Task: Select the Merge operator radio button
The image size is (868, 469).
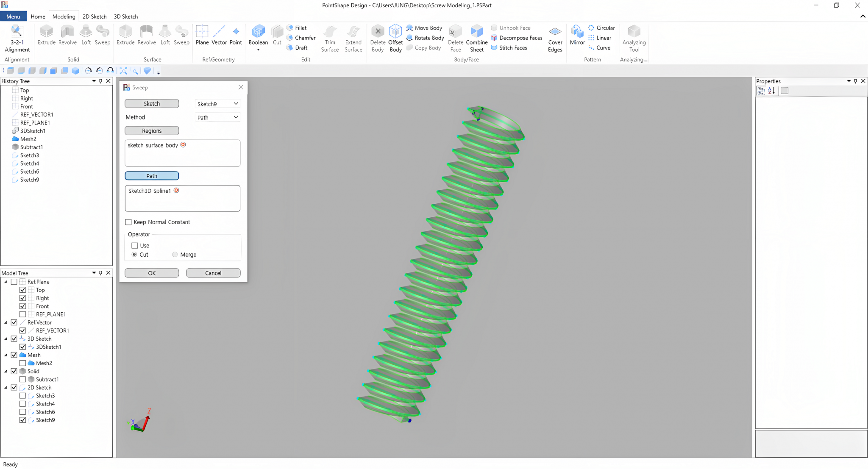Action: 175,254
